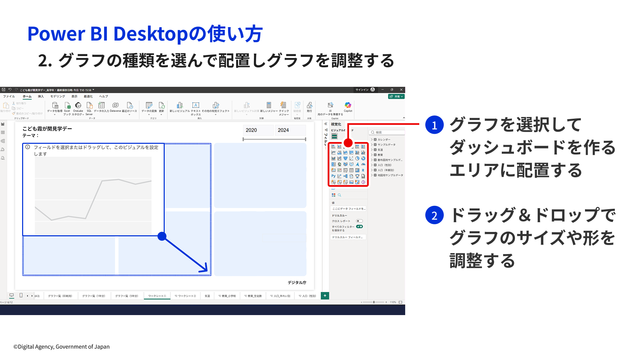Screen dimensions: 644x362
Task: Choose the line chart visual icon
Action: tap(333, 153)
